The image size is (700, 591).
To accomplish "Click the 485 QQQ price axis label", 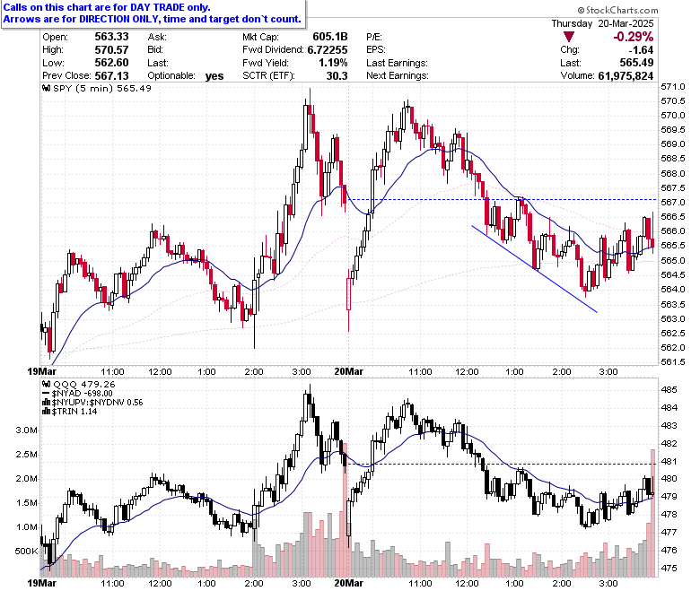I will pyautogui.click(x=669, y=390).
